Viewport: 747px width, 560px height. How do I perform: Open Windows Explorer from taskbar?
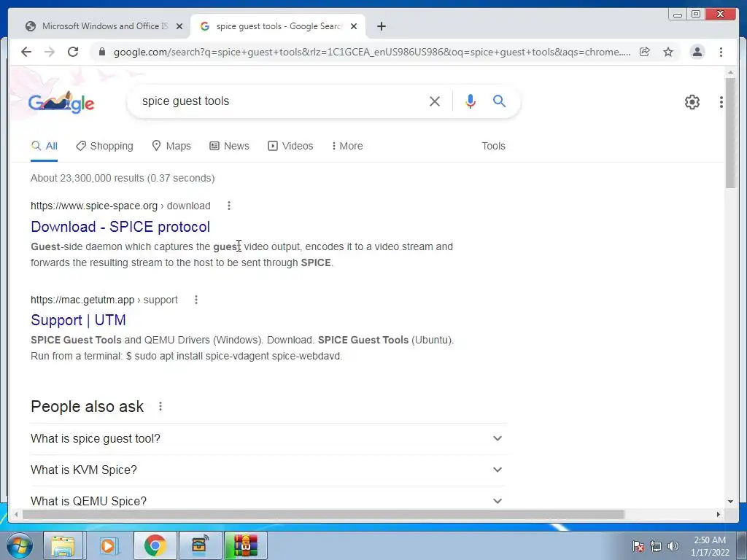[63, 545]
